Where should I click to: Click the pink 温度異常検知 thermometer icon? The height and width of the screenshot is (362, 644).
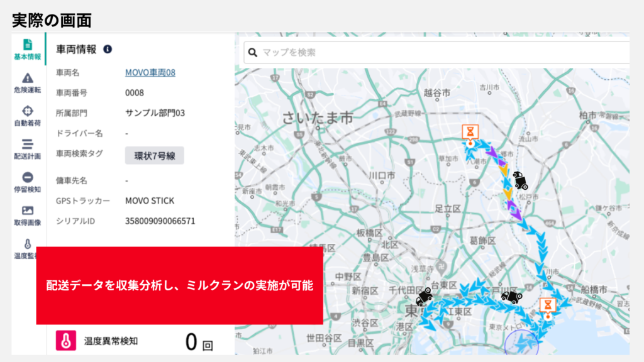pos(65,341)
